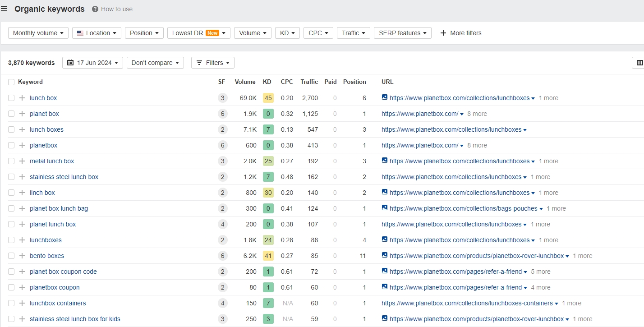This screenshot has width=644, height=327.
Task: Sort by the Volume column header
Action: click(x=245, y=82)
